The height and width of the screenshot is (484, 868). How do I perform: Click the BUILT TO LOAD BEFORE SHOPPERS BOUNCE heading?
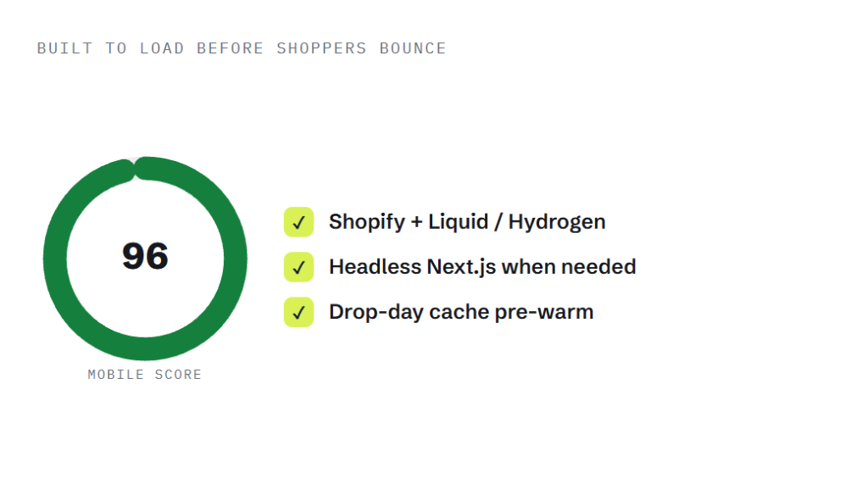pyautogui.click(x=242, y=48)
